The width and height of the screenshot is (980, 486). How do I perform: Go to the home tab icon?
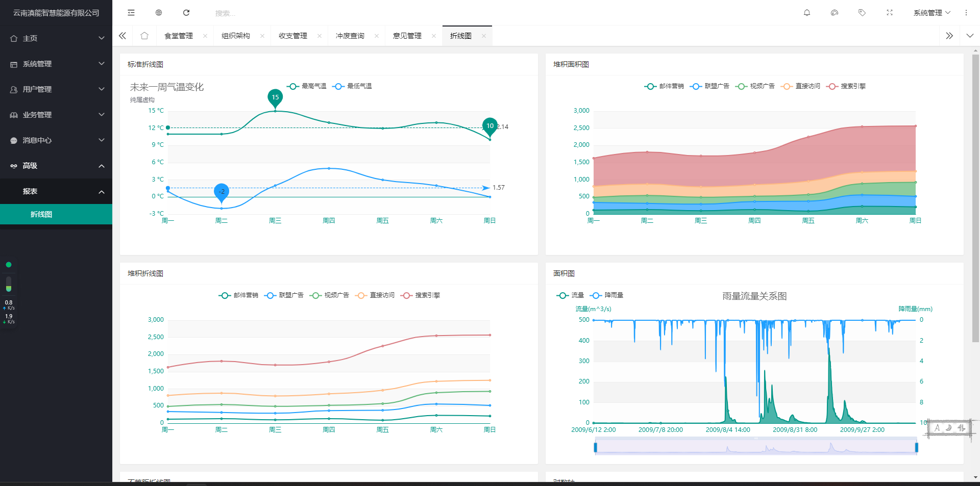point(144,36)
